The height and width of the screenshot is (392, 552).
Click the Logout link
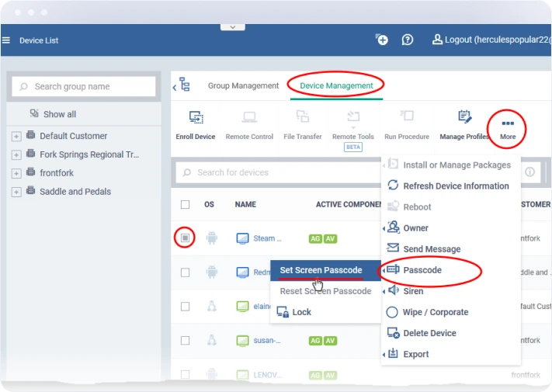(x=488, y=40)
